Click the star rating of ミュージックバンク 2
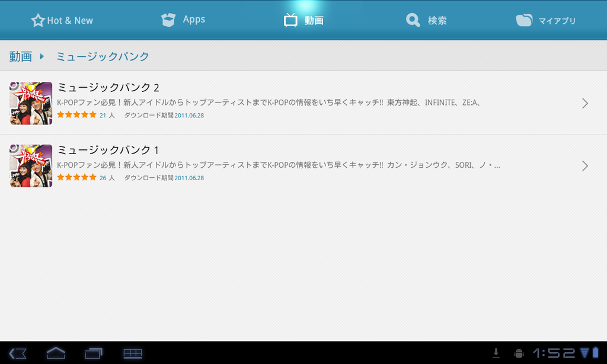Viewport: 607px width, 364px height. point(76,114)
